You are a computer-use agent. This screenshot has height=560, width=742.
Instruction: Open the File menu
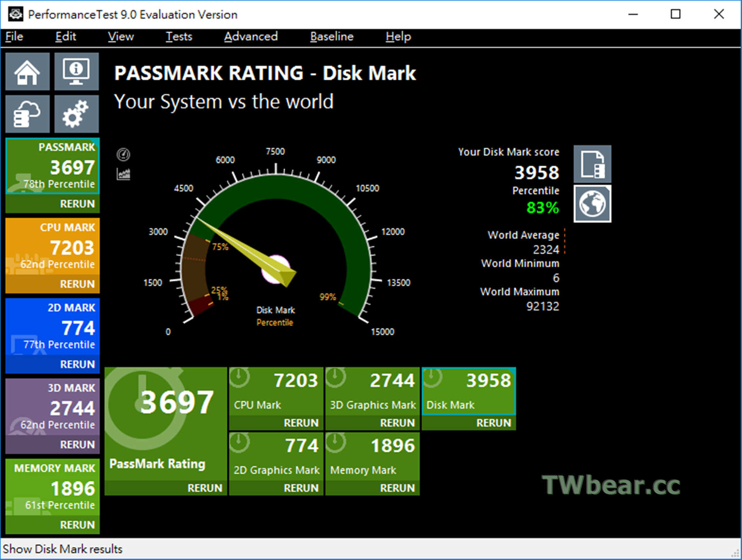pyautogui.click(x=14, y=37)
